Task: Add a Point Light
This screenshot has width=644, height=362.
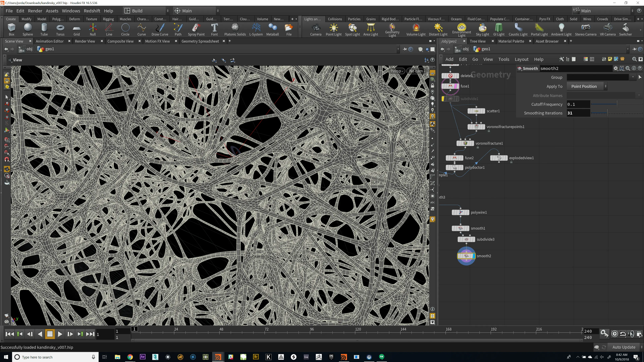Action: tap(334, 29)
